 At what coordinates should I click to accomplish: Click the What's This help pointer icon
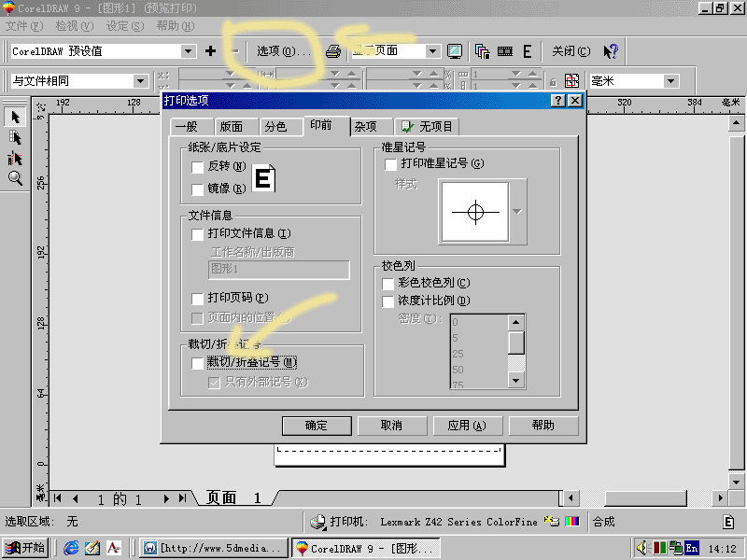[611, 51]
